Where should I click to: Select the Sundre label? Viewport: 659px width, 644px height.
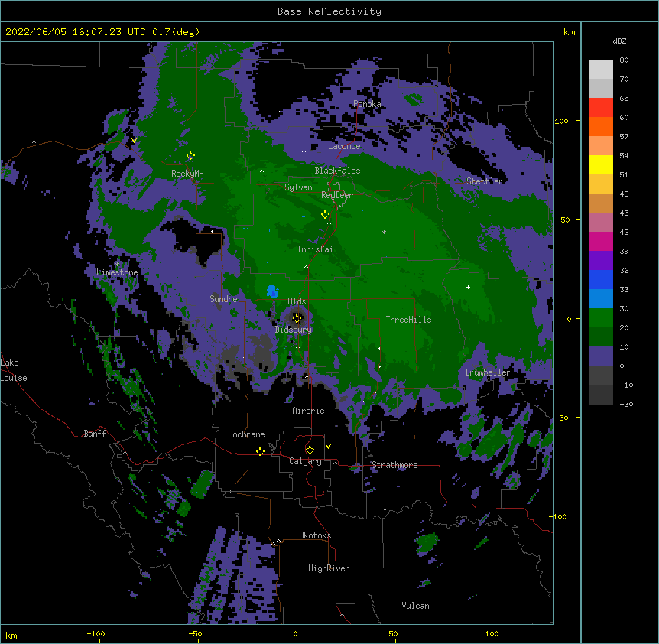tap(223, 299)
